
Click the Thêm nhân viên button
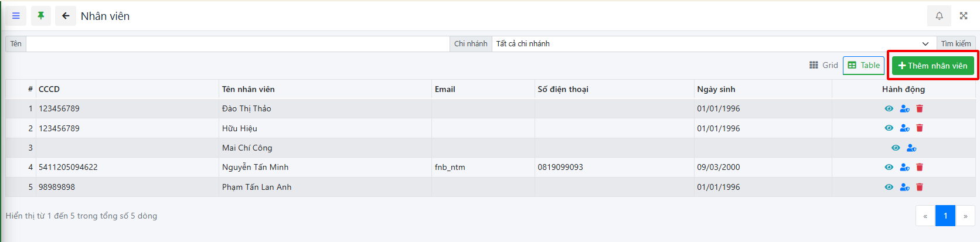[933, 66]
